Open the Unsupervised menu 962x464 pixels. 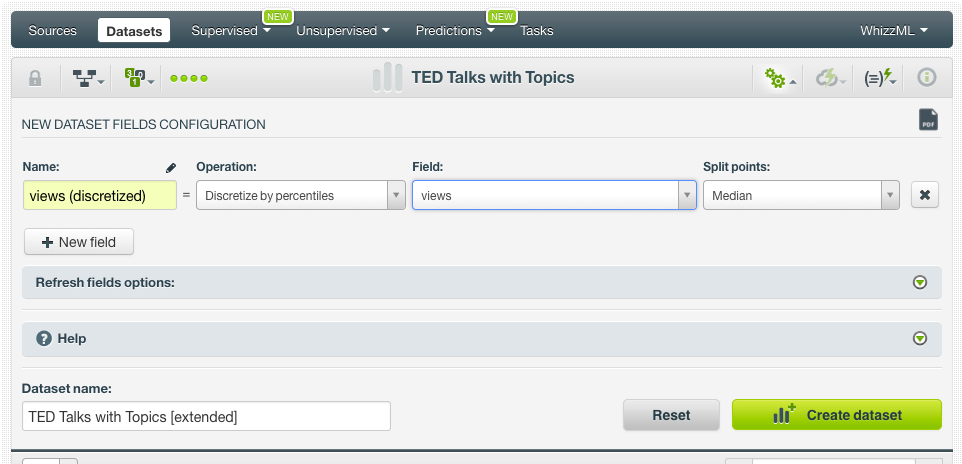pyautogui.click(x=342, y=31)
